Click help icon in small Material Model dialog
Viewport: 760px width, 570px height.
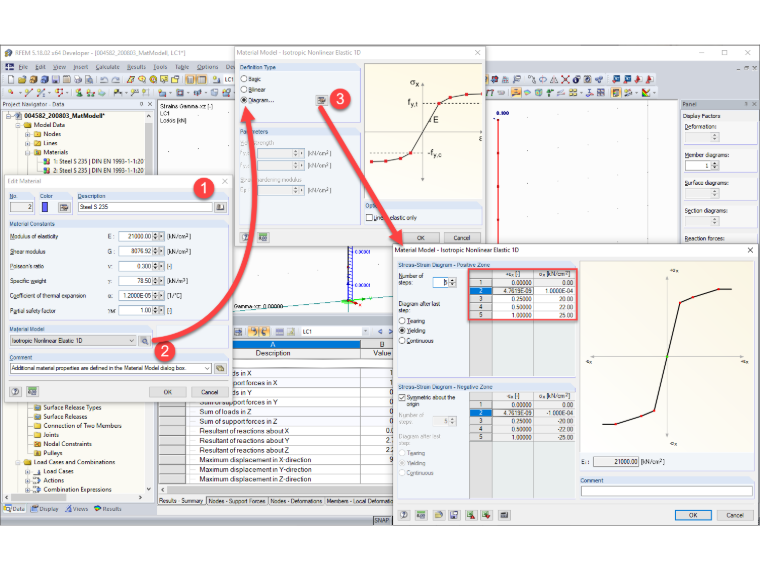coord(246,238)
